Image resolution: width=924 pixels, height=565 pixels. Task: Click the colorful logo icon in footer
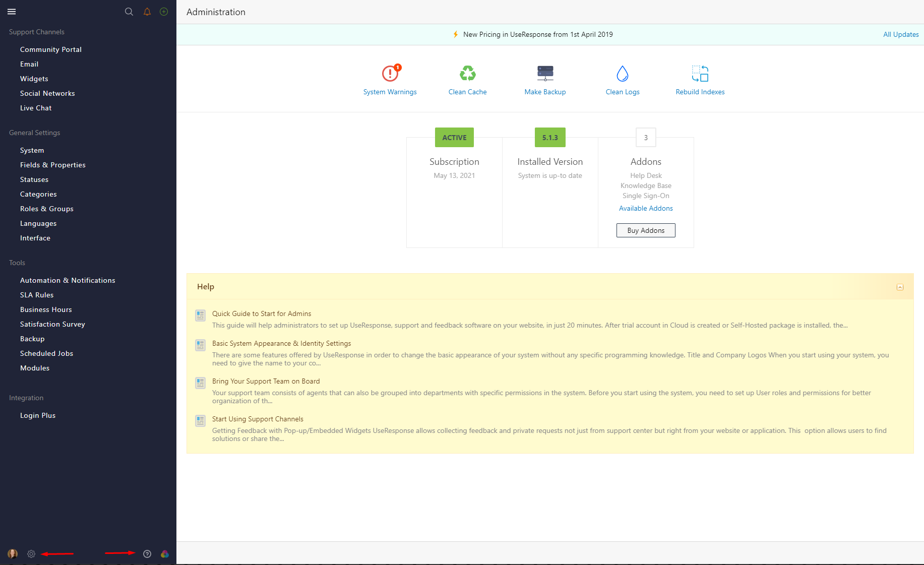[165, 554]
